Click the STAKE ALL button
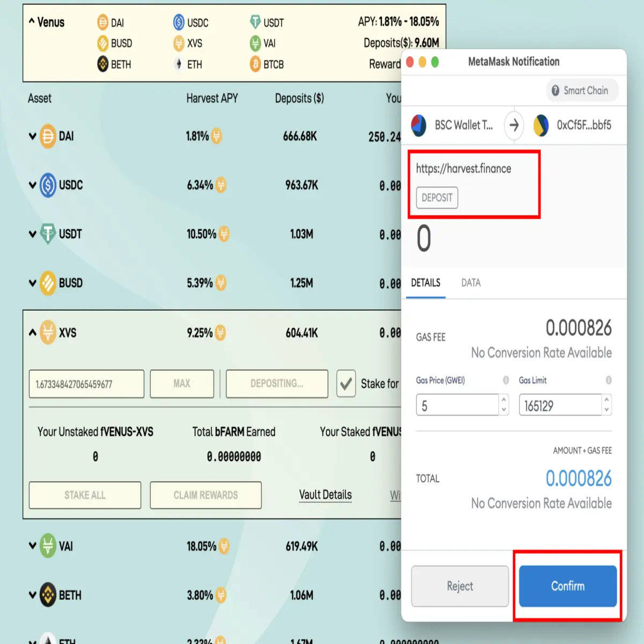This screenshot has height=644, width=644. pyautogui.click(x=85, y=495)
